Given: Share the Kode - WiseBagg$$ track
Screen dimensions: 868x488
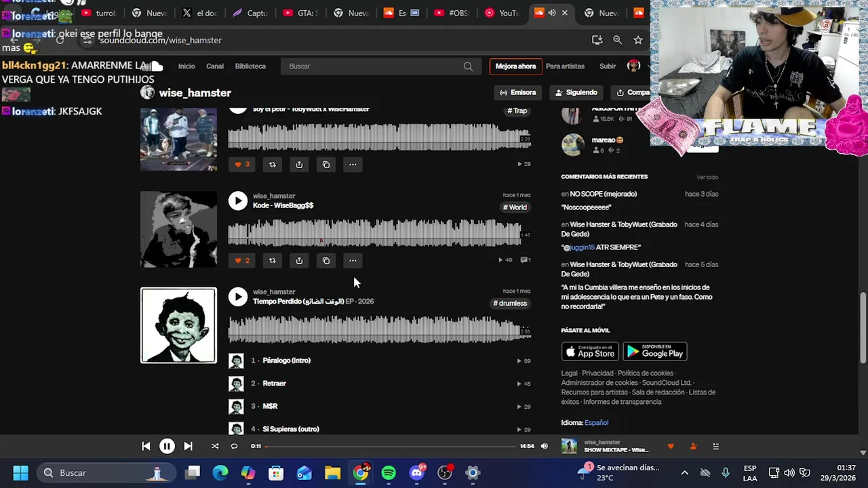Looking at the screenshot, I should click(x=299, y=260).
